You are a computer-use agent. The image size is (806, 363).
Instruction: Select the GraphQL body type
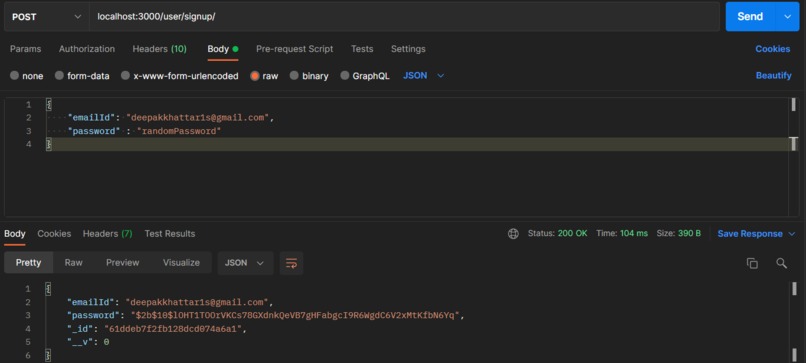(345, 76)
